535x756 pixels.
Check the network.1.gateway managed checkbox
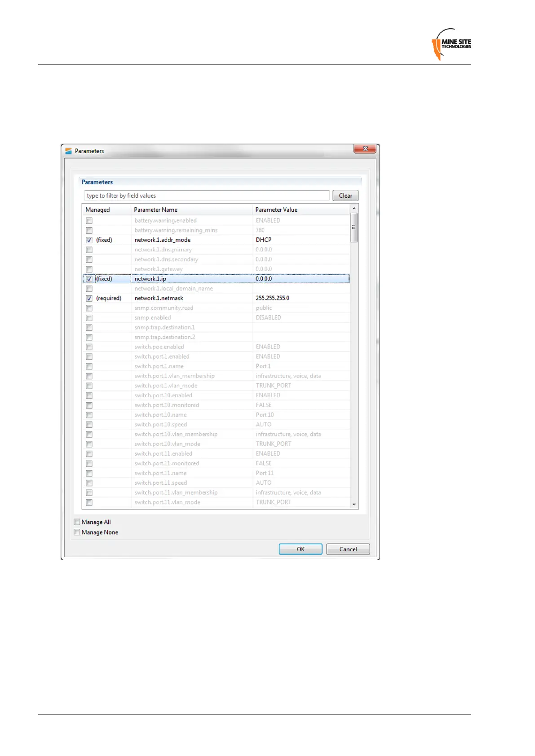point(89,269)
